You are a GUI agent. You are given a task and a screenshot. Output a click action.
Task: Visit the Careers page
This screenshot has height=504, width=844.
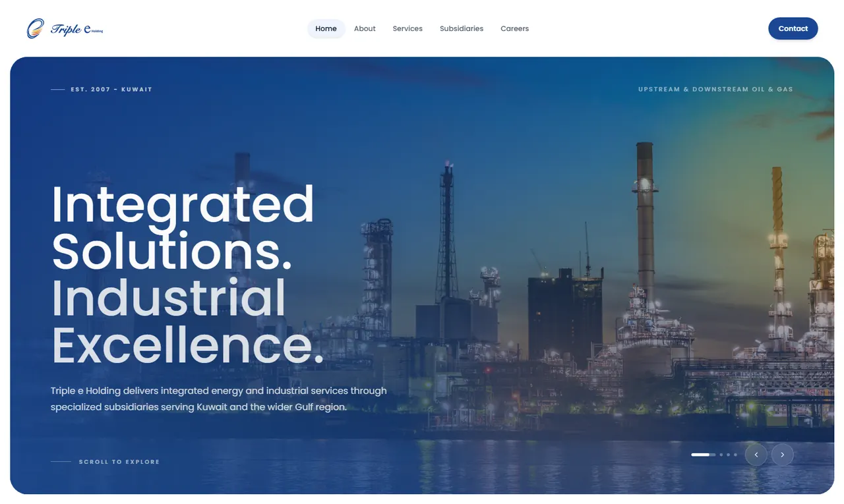514,28
